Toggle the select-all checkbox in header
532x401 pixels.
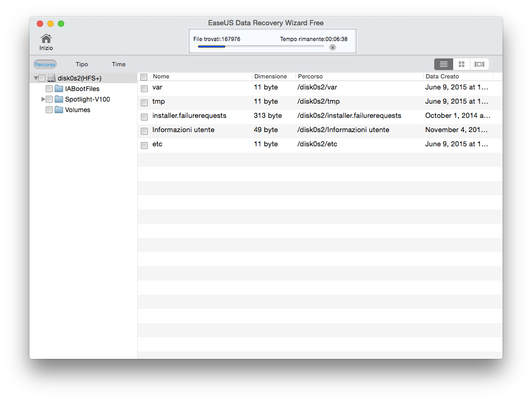tap(144, 77)
